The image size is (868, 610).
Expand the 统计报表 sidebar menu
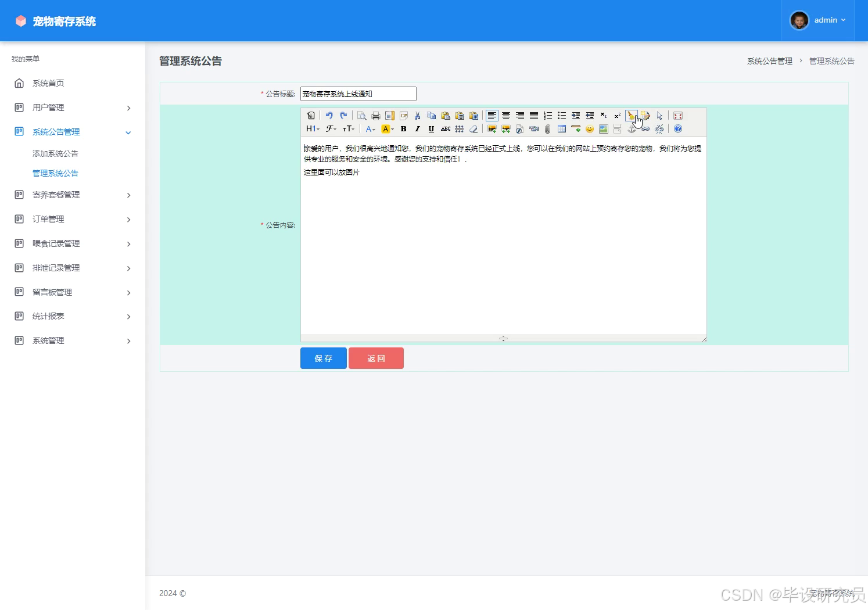tap(73, 316)
